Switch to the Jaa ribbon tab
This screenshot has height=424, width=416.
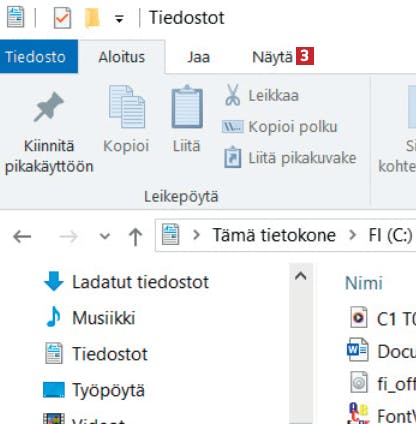(x=198, y=57)
